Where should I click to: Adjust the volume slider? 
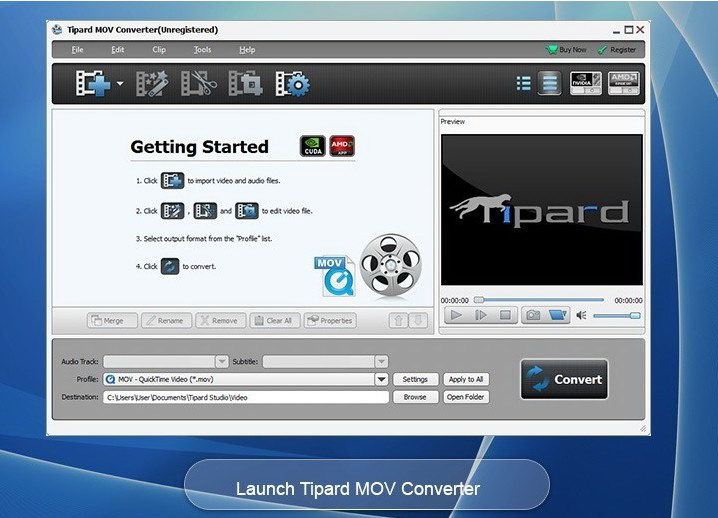tap(616, 316)
